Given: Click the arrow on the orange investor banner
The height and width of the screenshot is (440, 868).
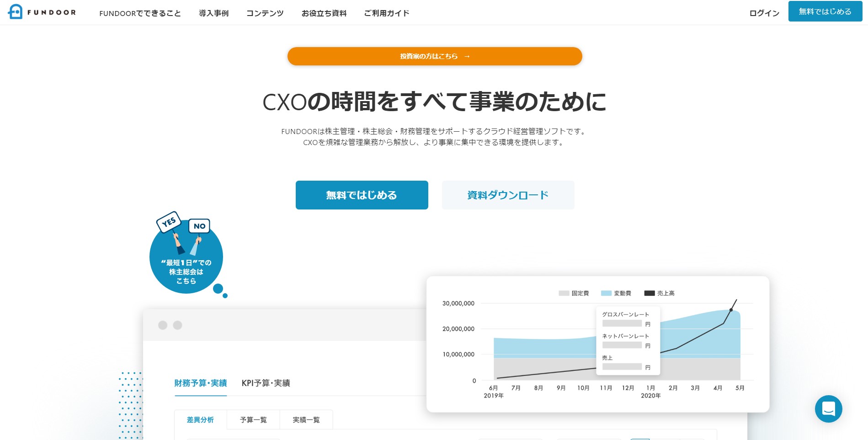Looking at the screenshot, I should tap(467, 56).
